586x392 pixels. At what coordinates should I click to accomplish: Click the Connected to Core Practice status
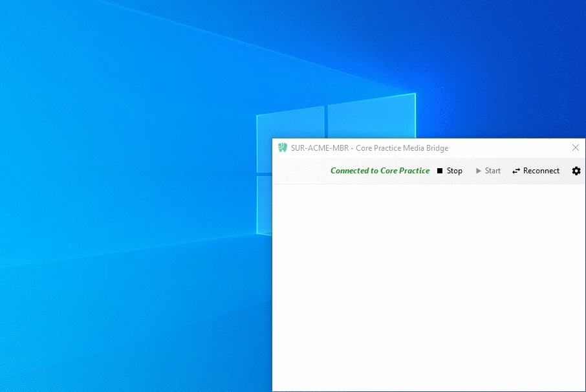pyautogui.click(x=380, y=171)
